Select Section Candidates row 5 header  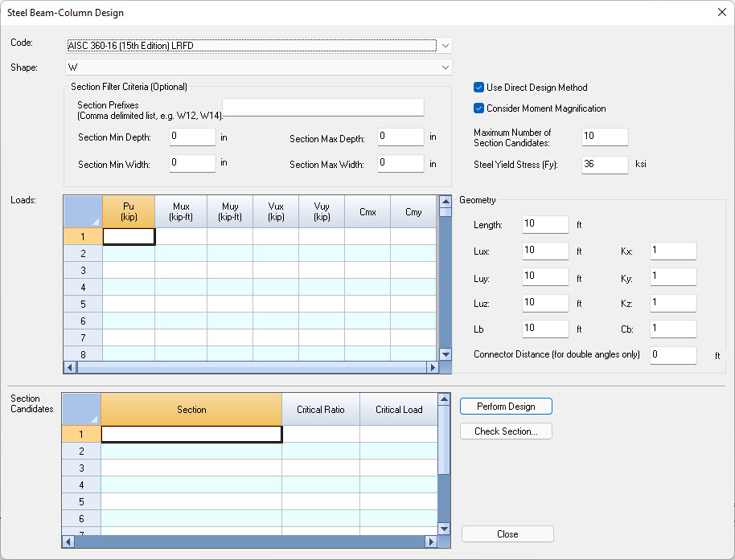pos(81,501)
